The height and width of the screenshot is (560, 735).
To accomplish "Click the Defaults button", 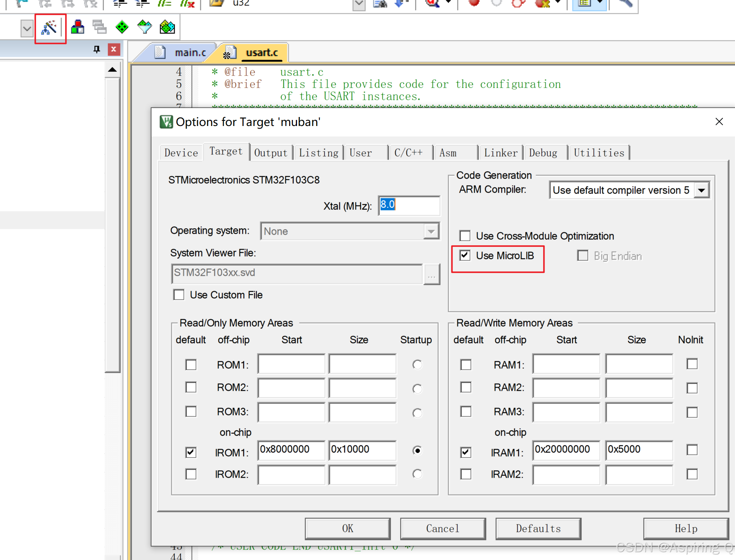I will pos(538,529).
